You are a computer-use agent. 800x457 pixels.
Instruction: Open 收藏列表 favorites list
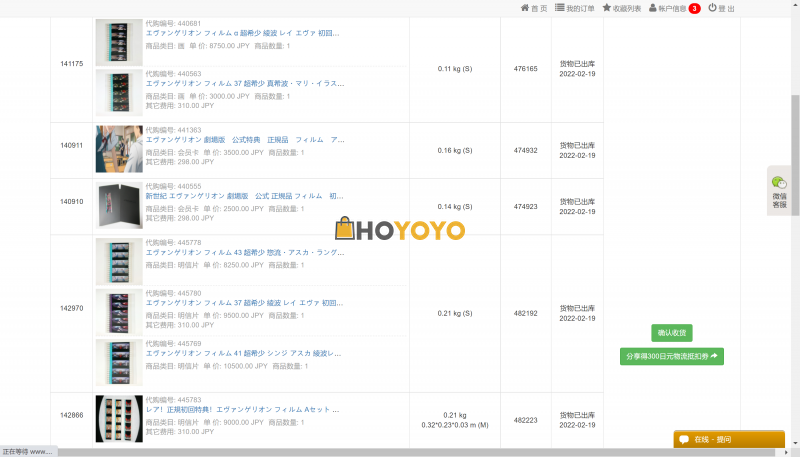[x=621, y=8]
